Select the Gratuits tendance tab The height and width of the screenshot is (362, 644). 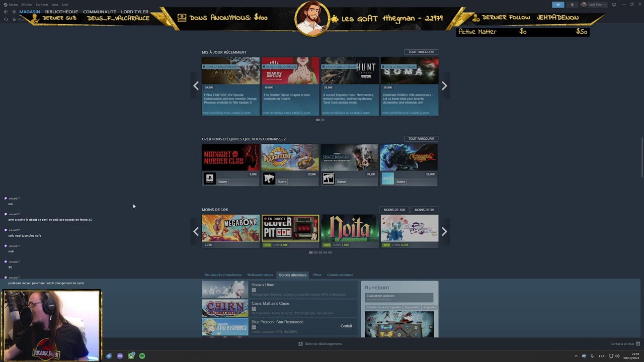point(340,275)
